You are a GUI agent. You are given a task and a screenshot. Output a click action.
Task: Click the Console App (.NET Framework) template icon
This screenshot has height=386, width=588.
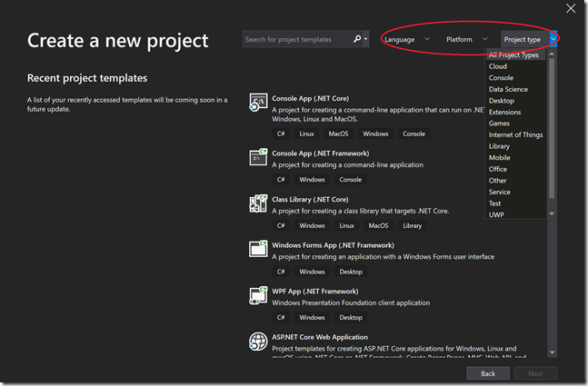(x=258, y=157)
